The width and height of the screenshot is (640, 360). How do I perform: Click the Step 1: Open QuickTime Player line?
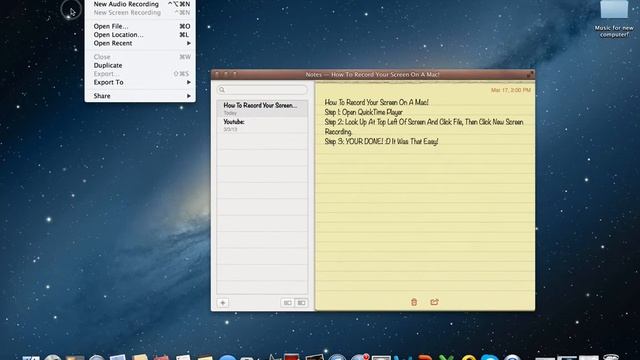(x=364, y=112)
